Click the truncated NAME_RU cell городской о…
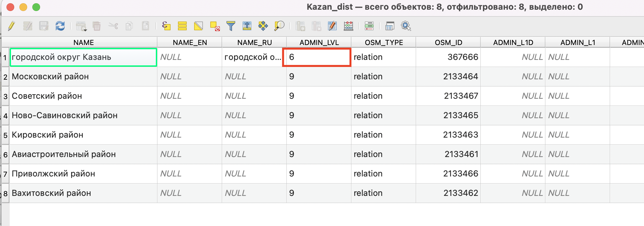This screenshot has width=644, height=226. [254, 57]
